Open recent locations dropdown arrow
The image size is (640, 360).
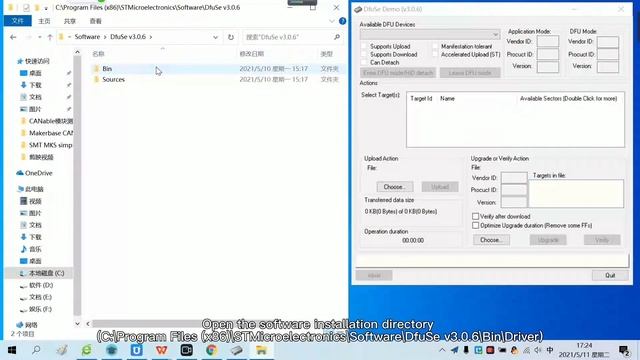click(40, 37)
